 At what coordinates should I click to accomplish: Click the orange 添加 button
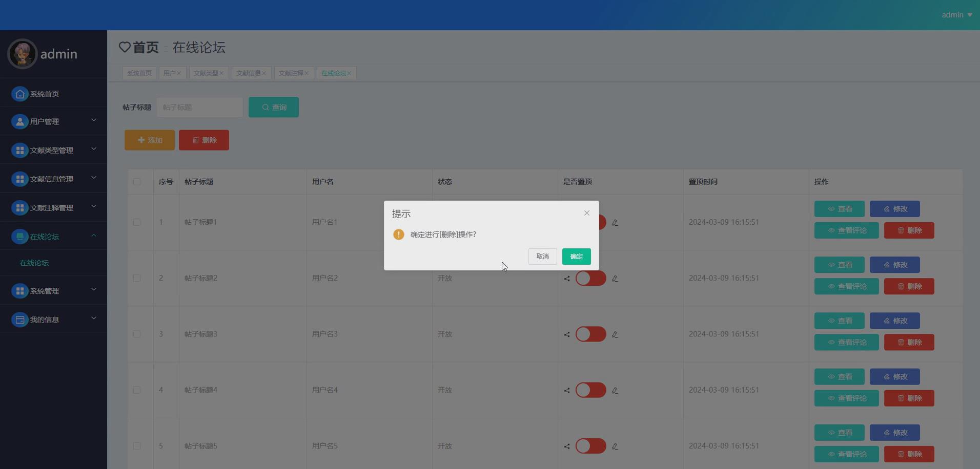point(150,140)
